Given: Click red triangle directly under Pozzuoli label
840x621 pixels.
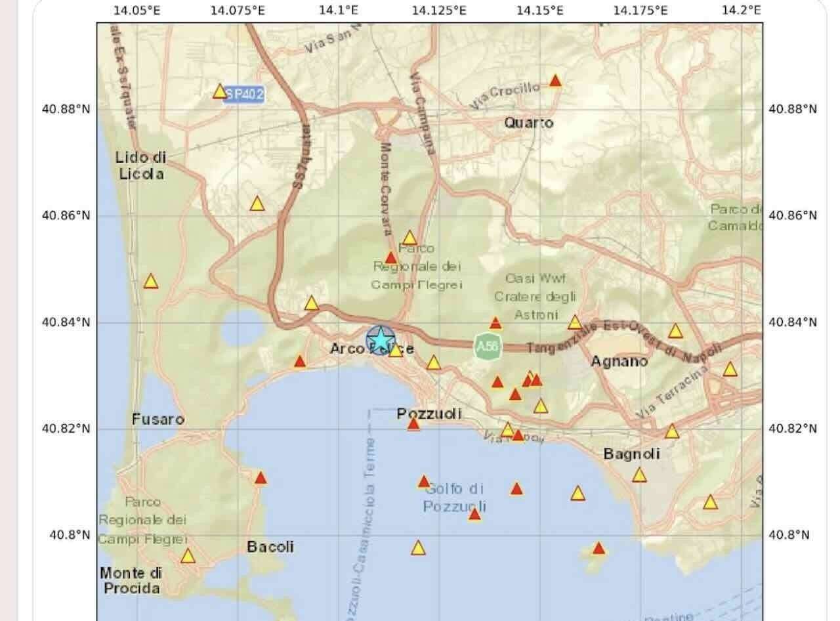Looking at the screenshot, I should 413,425.
